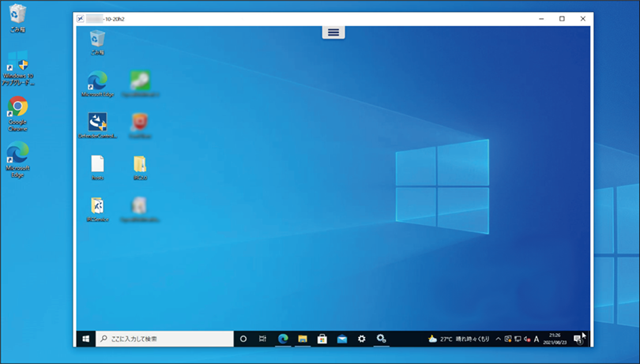The width and height of the screenshot is (640, 364).
Task: Minimize the remote control window
Action: point(541,19)
